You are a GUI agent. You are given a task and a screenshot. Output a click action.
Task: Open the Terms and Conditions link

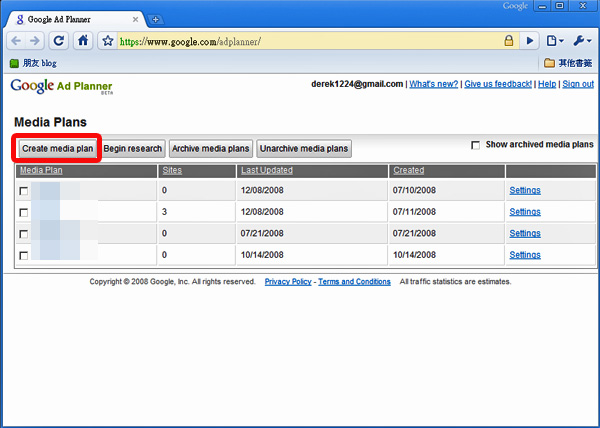click(x=354, y=282)
